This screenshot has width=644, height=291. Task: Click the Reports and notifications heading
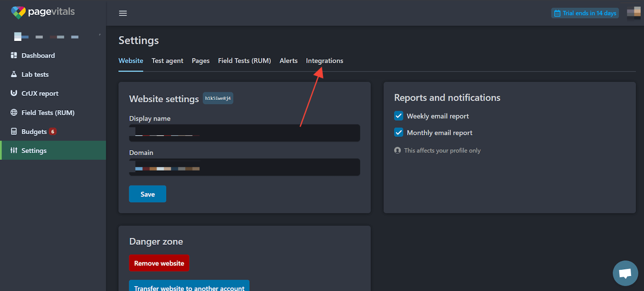tap(447, 98)
